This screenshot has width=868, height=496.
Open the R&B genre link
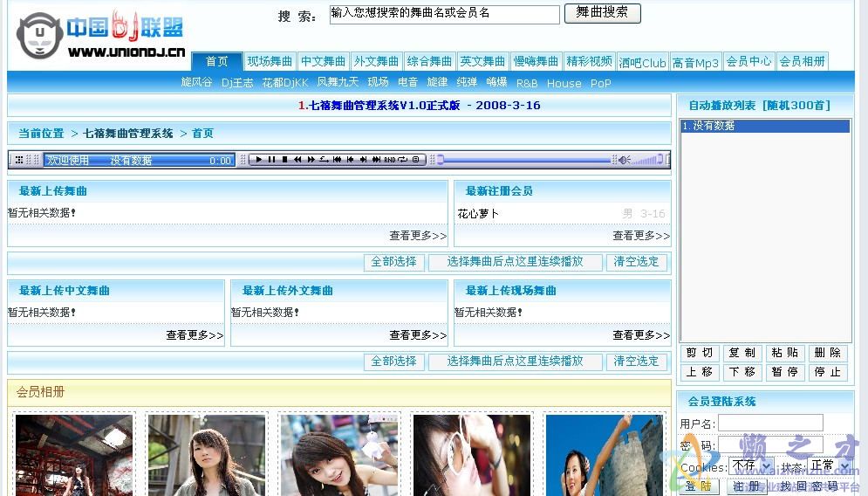coord(527,84)
